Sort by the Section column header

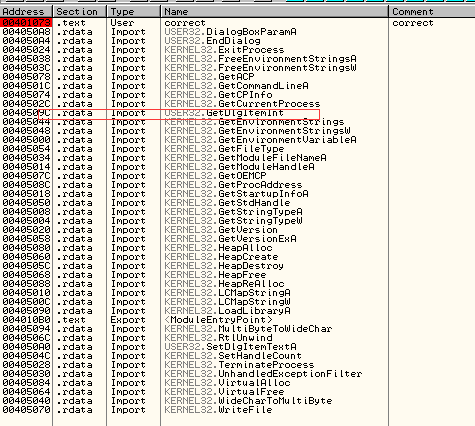[80, 12]
